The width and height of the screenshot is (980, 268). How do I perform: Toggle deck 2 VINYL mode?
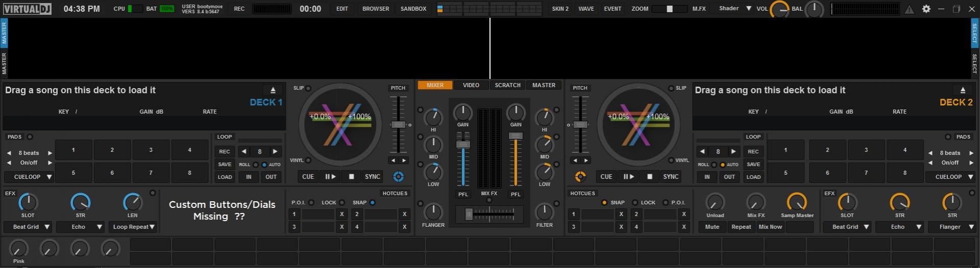click(671, 160)
